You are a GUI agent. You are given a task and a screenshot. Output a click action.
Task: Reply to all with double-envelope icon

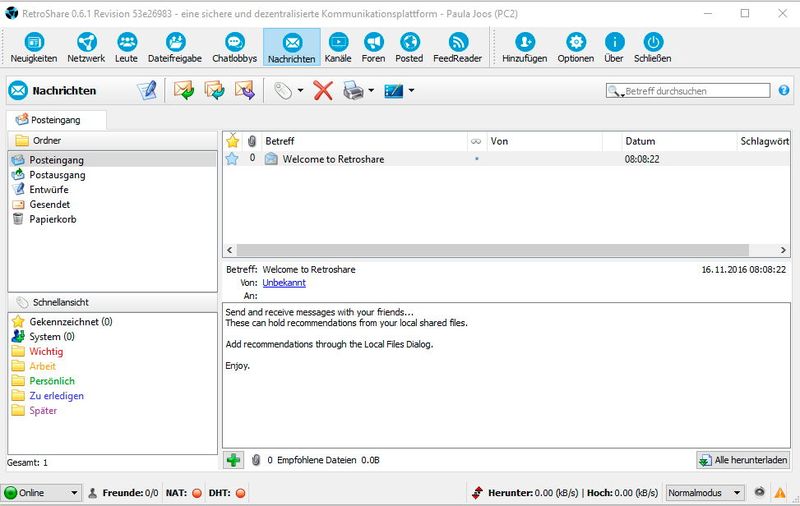[214, 91]
